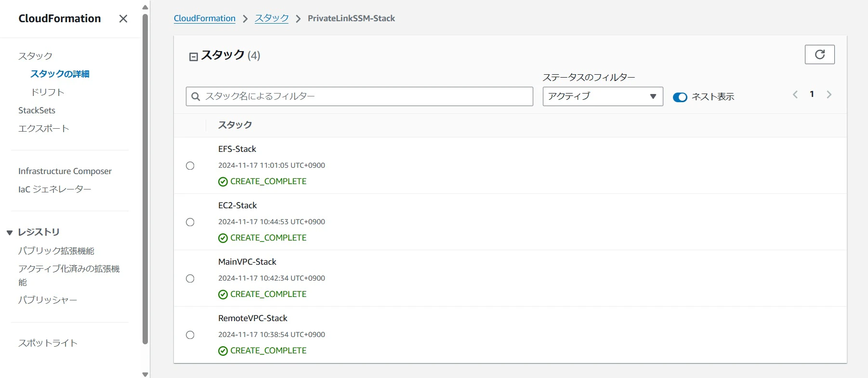Viewport: 868px width, 378px height.
Task: Click the RemoteVPC-Stack CREATE_COMPLETE status icon
Action: (x=223, y=351)
